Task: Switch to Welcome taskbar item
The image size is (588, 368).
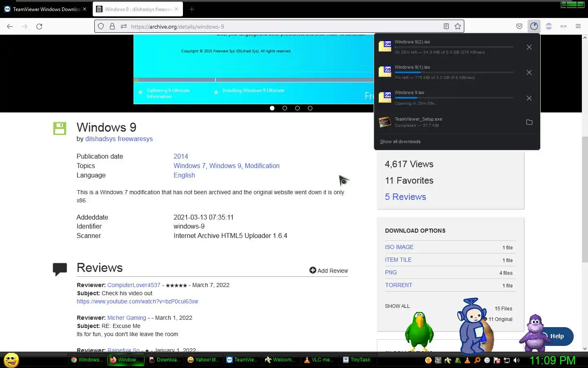Action: 281,360
